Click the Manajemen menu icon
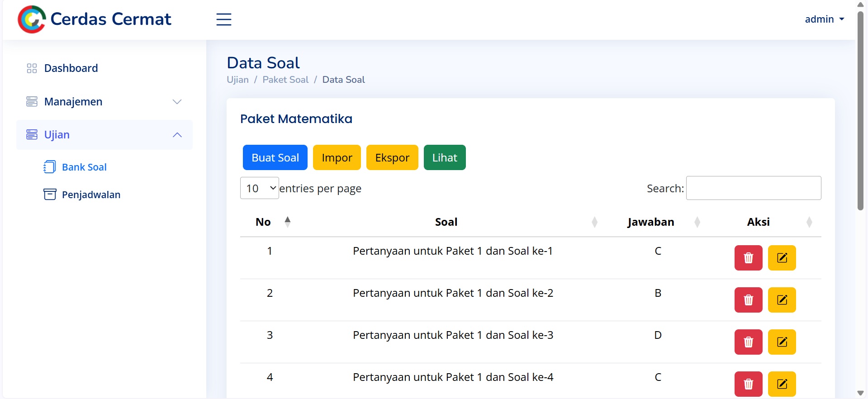This screenshot has height=399, width=868. [32, 101]
